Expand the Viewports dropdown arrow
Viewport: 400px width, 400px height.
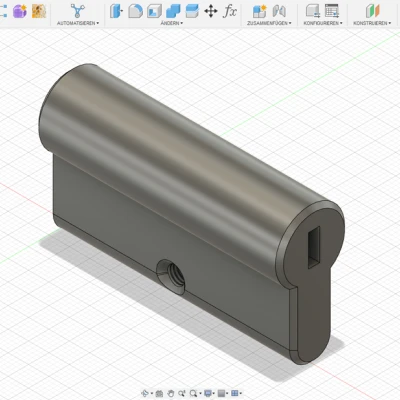[240, 393]
